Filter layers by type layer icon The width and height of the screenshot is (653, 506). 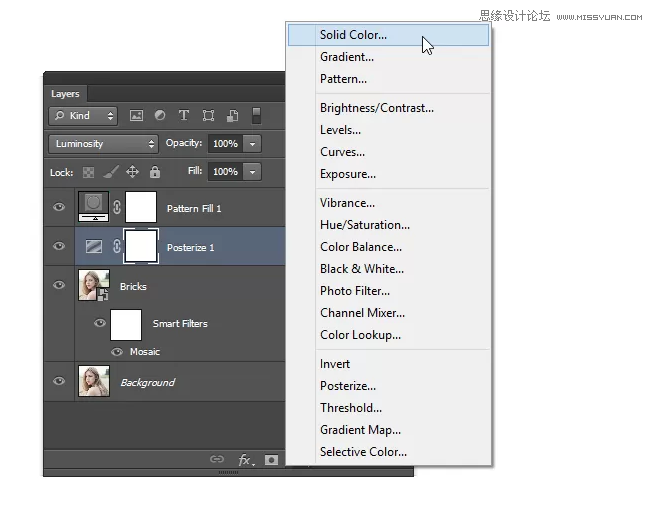184,116
